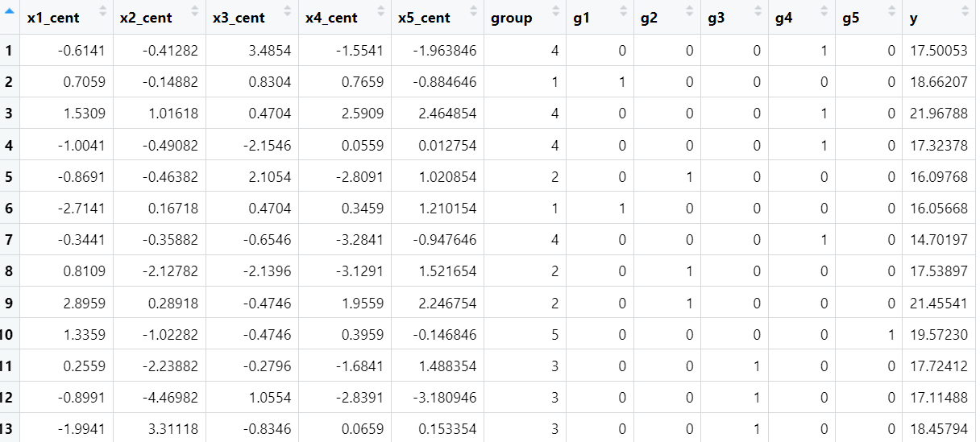
Task: Click the y value 17.32378
Action: point(939,145)
